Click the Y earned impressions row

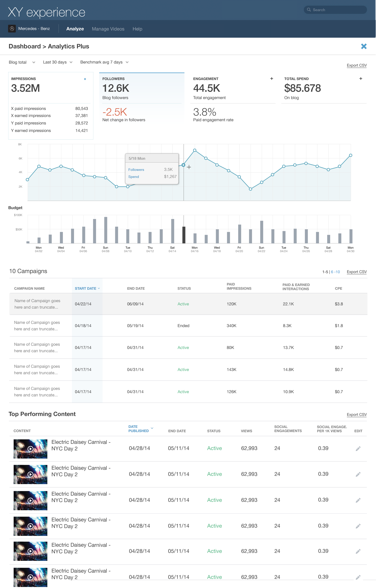coord(49,131)
